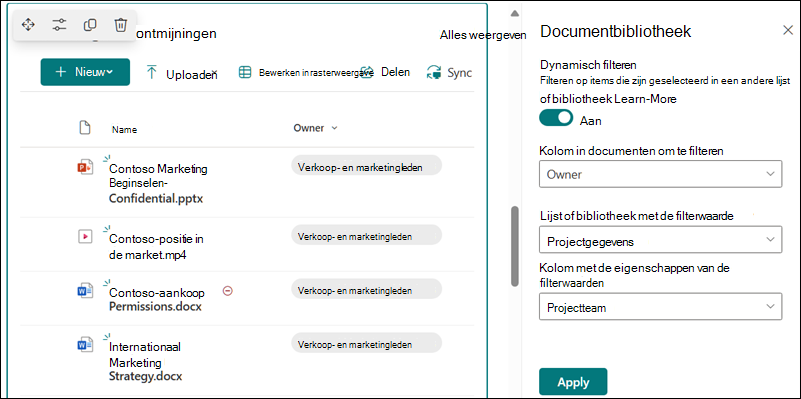Image resolution: width=801 pixels, height=399 pixels.
Task: Open Internationaal Marketing Strategy.docx
Action: click(146, 362)
